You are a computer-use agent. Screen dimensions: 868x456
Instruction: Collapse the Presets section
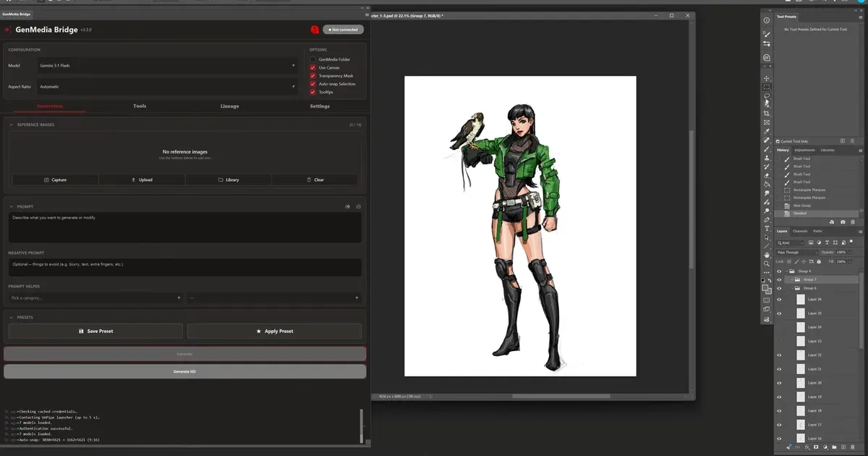click(11, 317)
